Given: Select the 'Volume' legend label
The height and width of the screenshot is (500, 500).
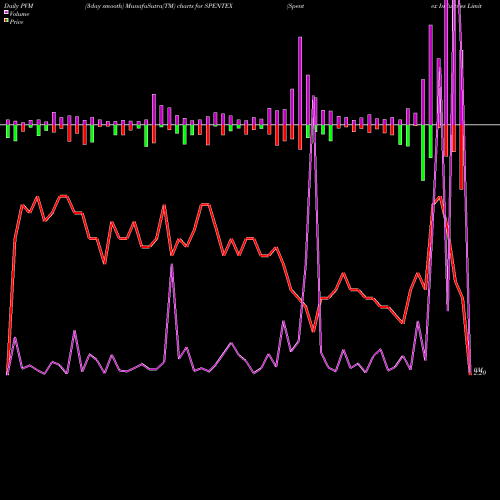Looking at the screenshot, I should (19, 14).
